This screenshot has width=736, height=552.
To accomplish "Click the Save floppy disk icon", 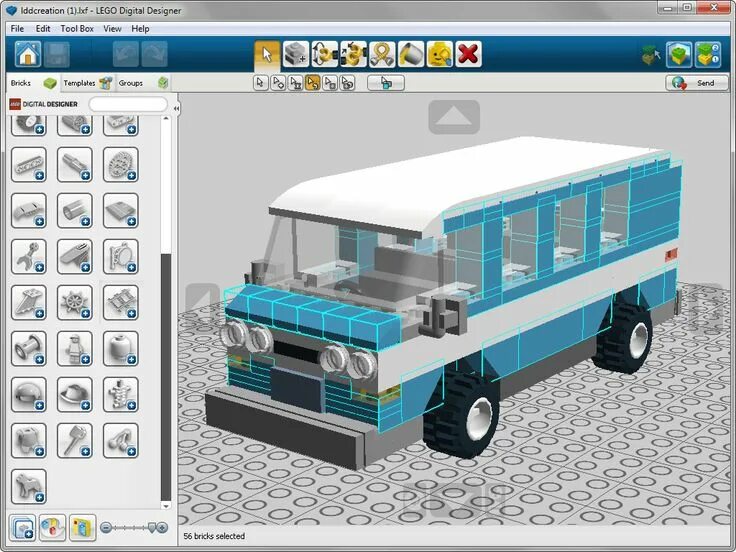I will click(x=57, y=54).
